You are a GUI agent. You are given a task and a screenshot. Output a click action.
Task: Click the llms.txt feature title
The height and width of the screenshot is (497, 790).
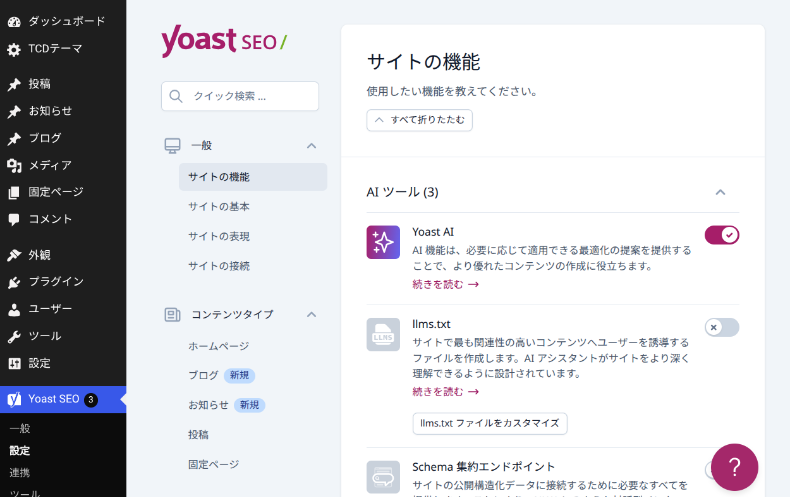431,324
